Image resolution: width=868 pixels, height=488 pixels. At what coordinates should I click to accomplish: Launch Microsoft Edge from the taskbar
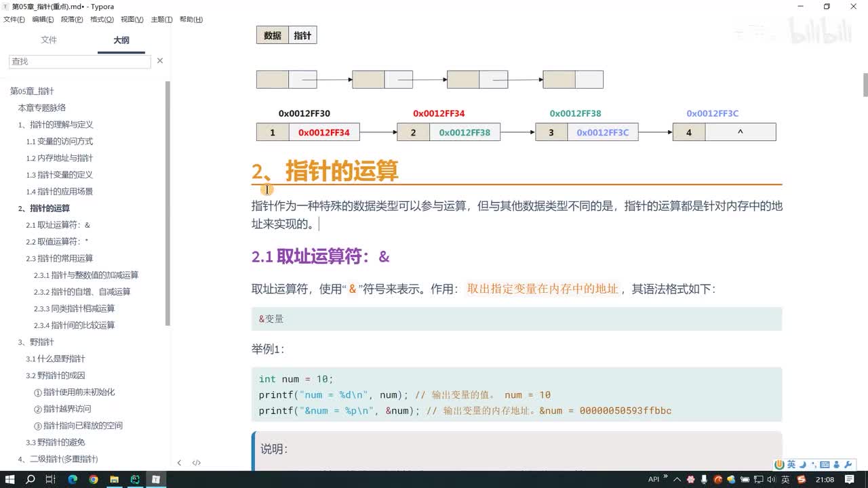point(73,479)
